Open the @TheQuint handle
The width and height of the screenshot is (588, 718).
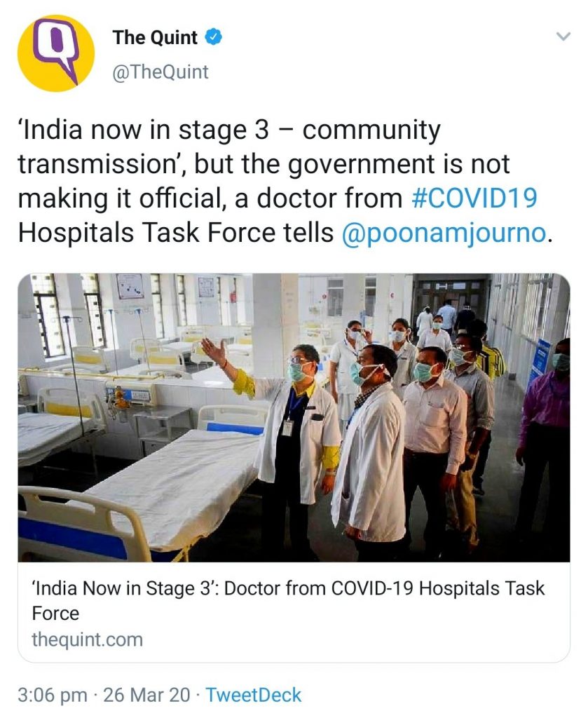[160, 72]
